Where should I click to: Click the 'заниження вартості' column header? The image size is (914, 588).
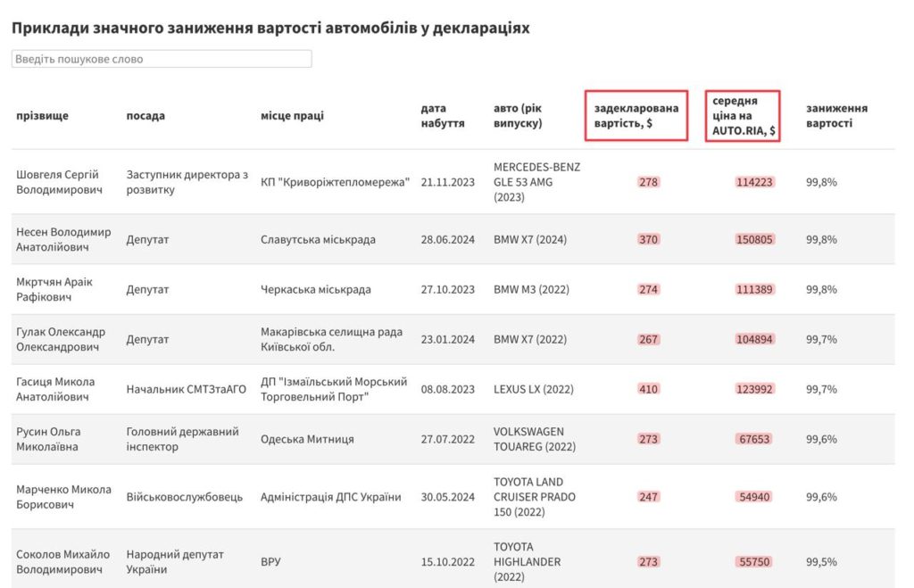[x=836, y=116]
